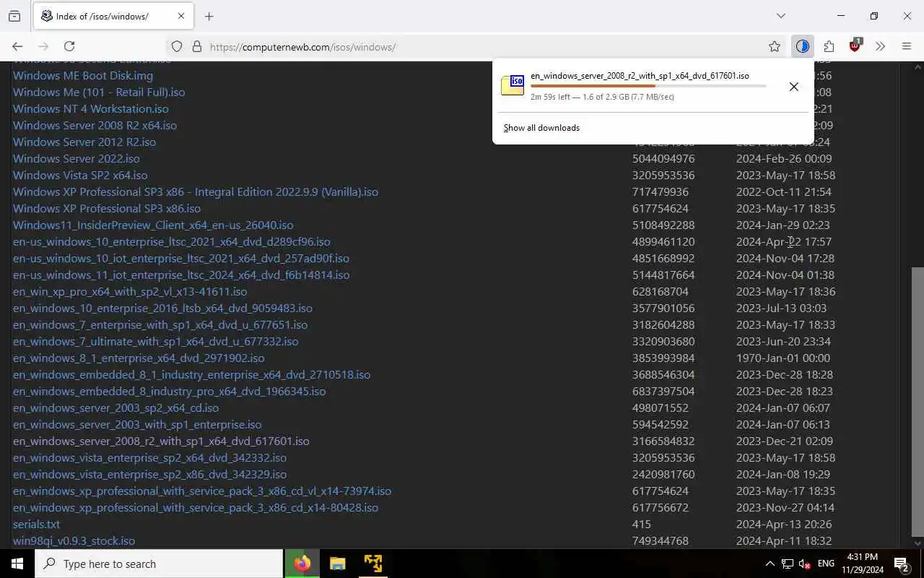This screenshot has width=924, height=578.
Task: Download Windows Vista SP2 x64.iso
Action: 80,175
